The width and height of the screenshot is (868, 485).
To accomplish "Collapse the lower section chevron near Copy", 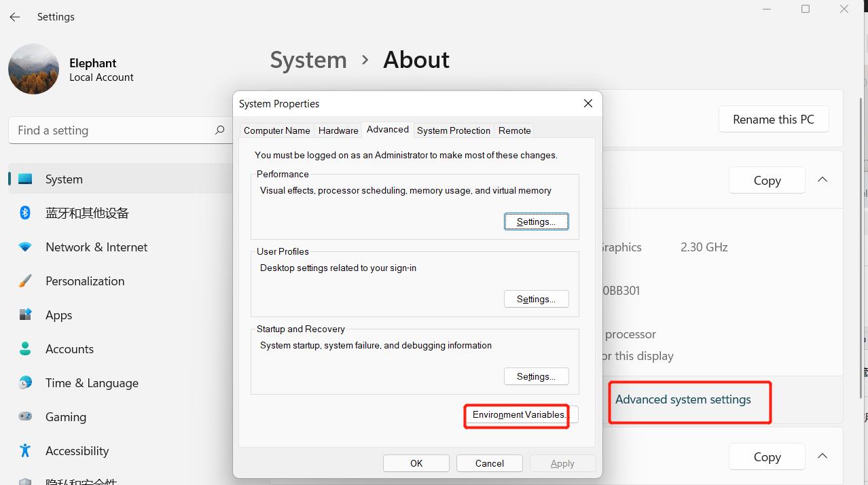I will (x=822, y=456).
